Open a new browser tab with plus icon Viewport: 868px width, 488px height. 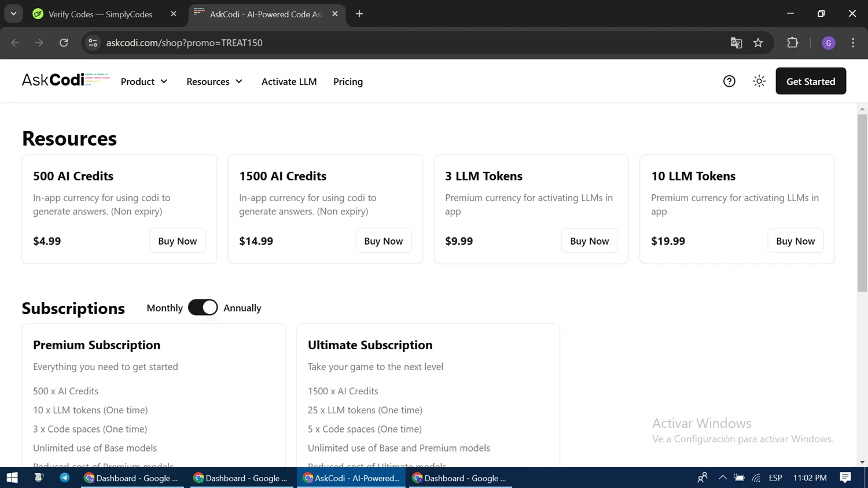[359, 14]
